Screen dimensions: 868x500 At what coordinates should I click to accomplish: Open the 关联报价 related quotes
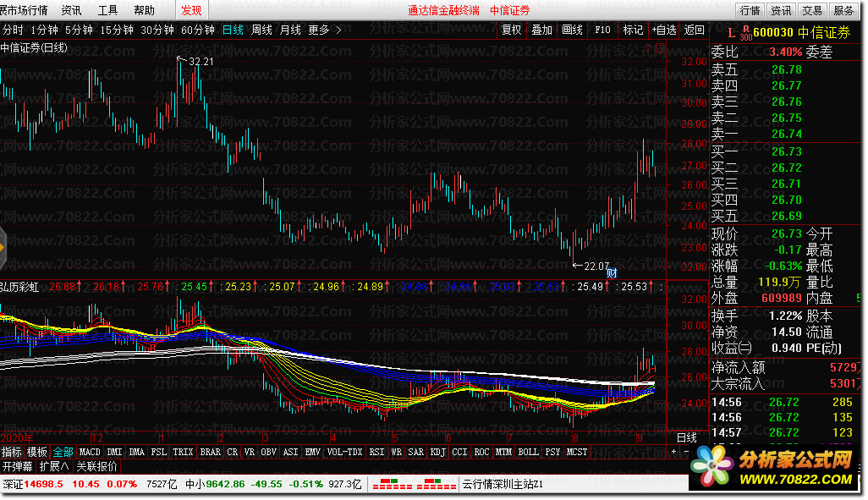(97, 467)
